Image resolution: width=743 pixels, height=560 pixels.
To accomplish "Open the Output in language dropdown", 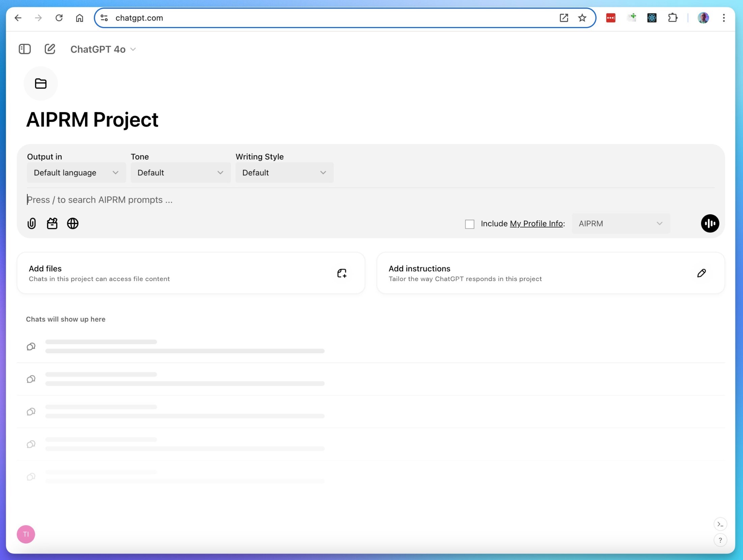I will pyautogui.click(x=76, y=173).
